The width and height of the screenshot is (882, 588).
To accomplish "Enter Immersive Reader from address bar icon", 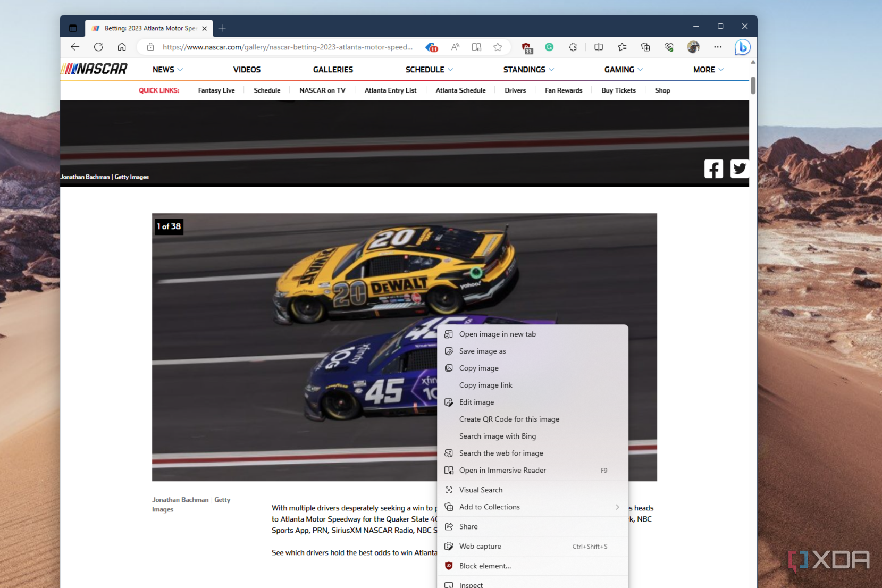I will click(476, 47).
